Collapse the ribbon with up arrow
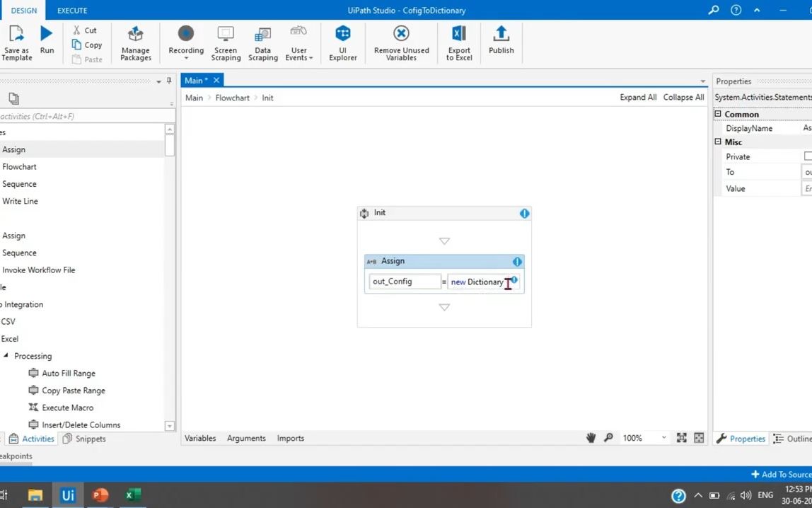This screenshot has width=812, height=508. 757,10
